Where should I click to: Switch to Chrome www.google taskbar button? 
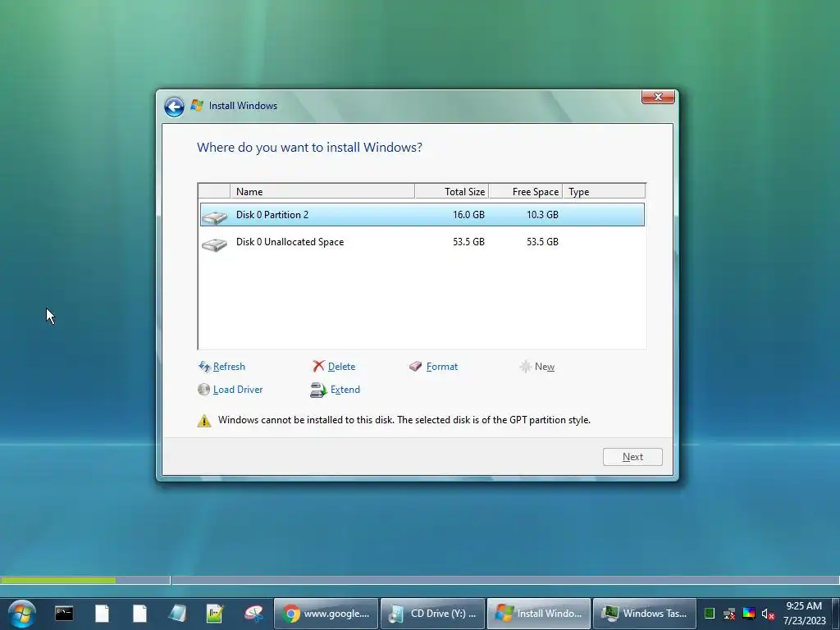pos(326,614)
